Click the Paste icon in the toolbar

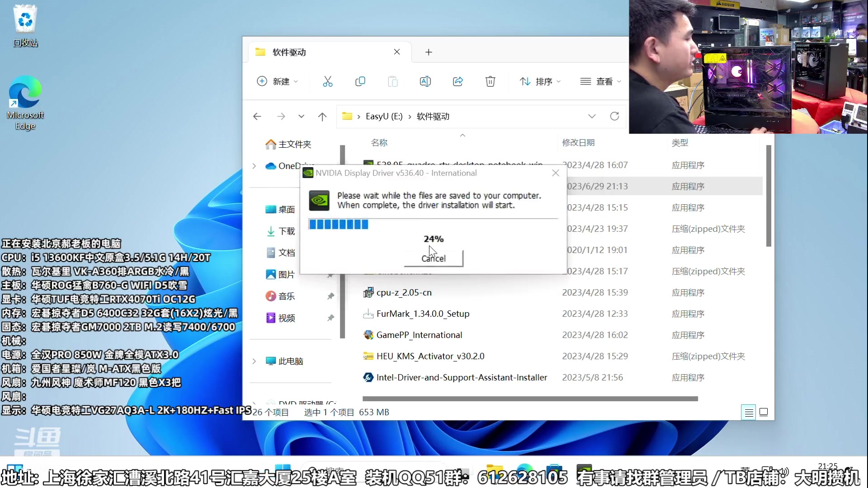[392, 81]
